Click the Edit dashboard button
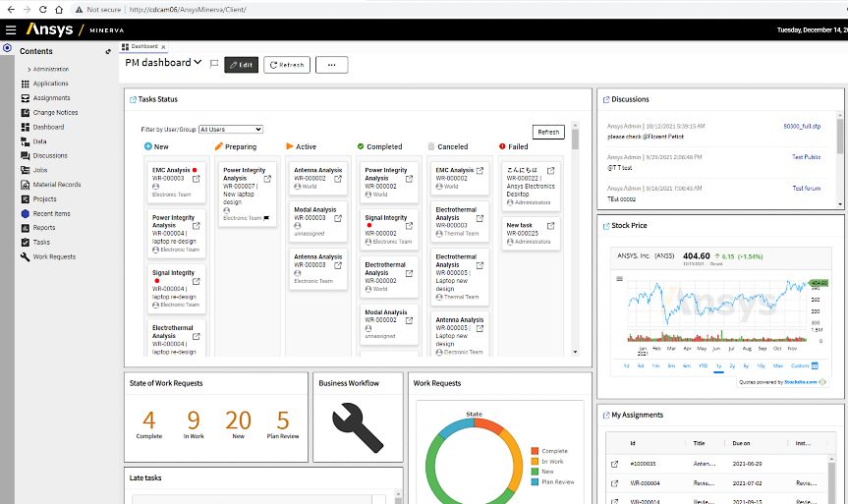 pos(241,65)
